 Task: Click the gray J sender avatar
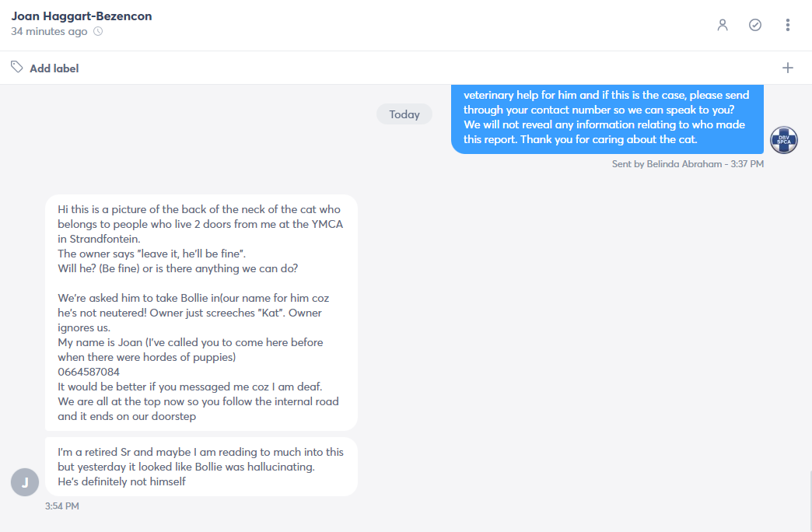coord(25,482)
